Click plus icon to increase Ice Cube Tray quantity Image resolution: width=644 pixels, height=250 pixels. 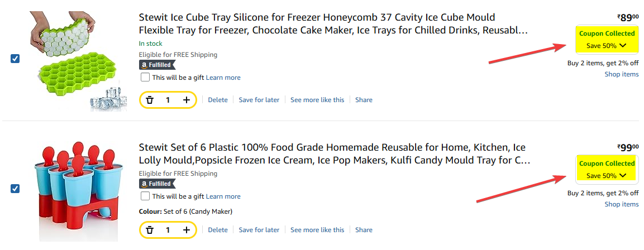(187, 100)
